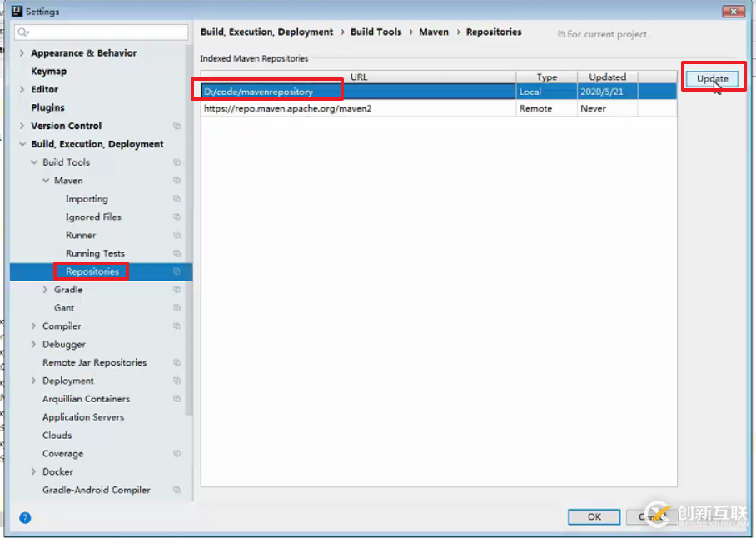Select Importing under Maven

coord(87,198)
